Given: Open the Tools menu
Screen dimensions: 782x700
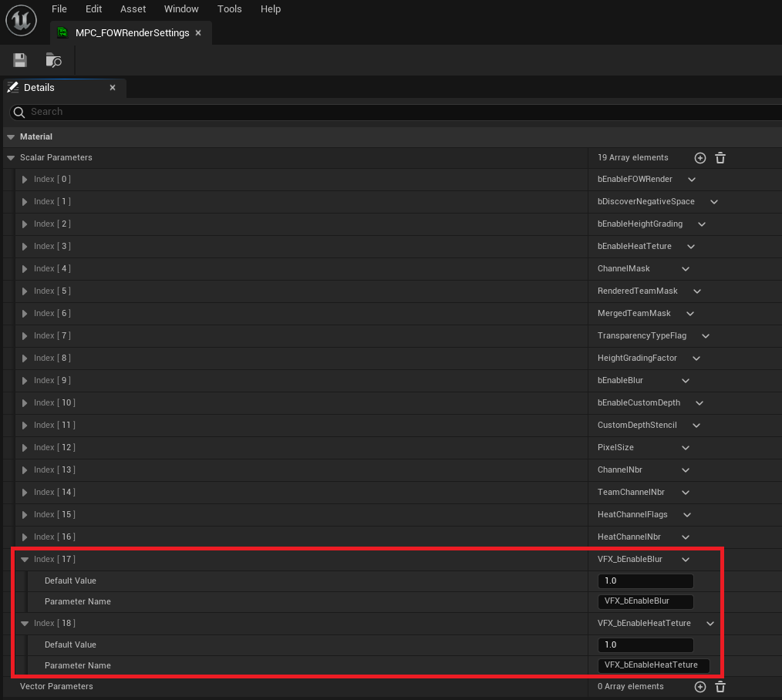Looking at the screenshot, I should point(229,9).
